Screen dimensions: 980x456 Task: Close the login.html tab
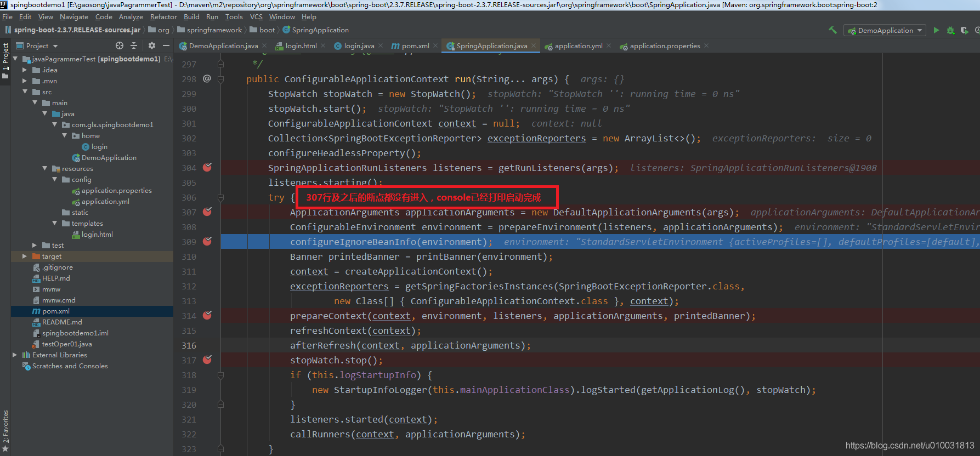(323, 45)
